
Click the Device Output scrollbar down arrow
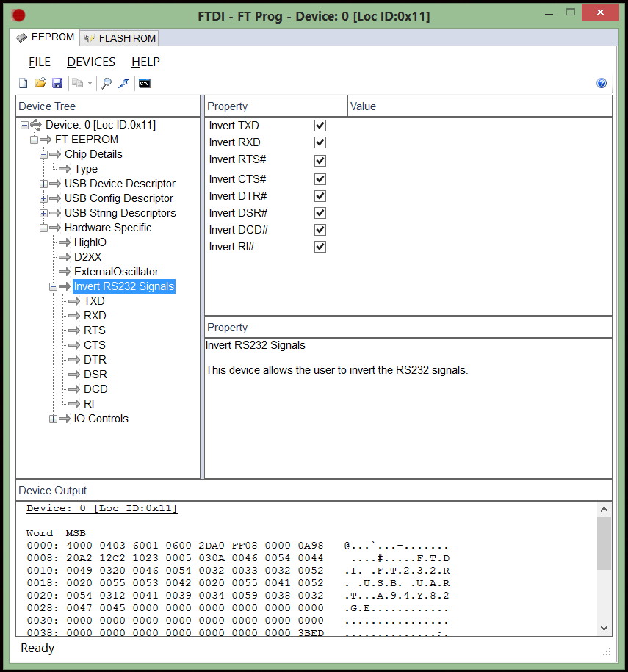coord(604,628)
